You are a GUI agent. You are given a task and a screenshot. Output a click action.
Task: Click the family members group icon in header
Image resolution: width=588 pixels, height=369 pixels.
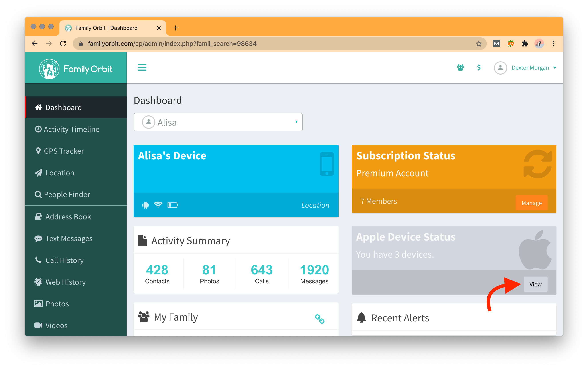(460, 67)
